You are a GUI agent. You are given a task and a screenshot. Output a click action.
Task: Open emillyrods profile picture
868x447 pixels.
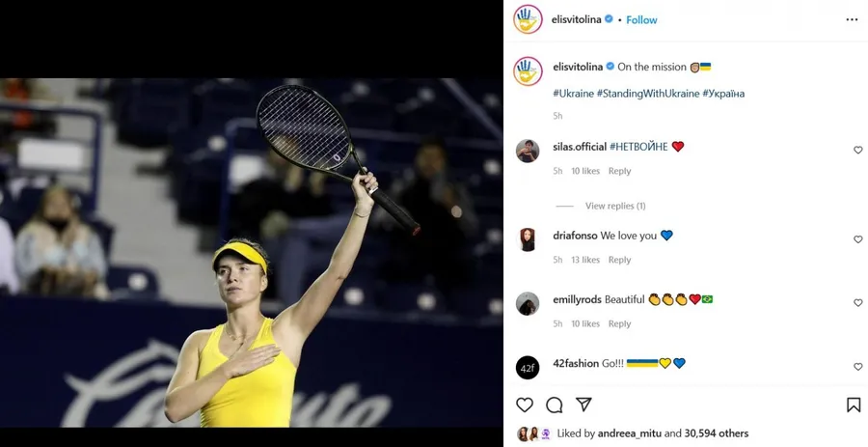(x=528, y=303)
